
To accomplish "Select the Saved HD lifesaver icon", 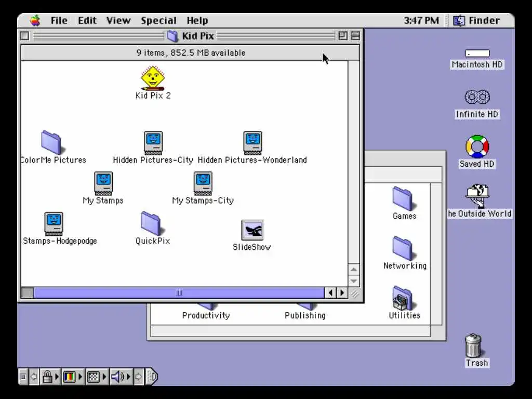I will click(x=477, y=147).
